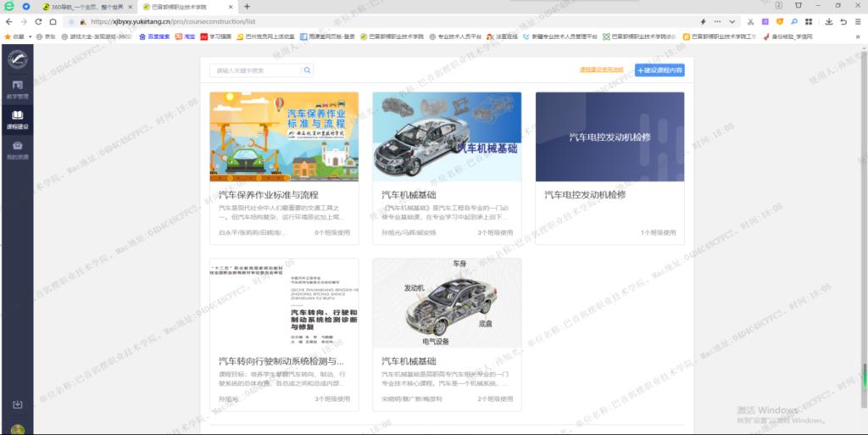The image size is (868, 435).
Task: Open the 汽车保养作业标准与流程 course thumbnail
Action: click(x=284, y=137)
